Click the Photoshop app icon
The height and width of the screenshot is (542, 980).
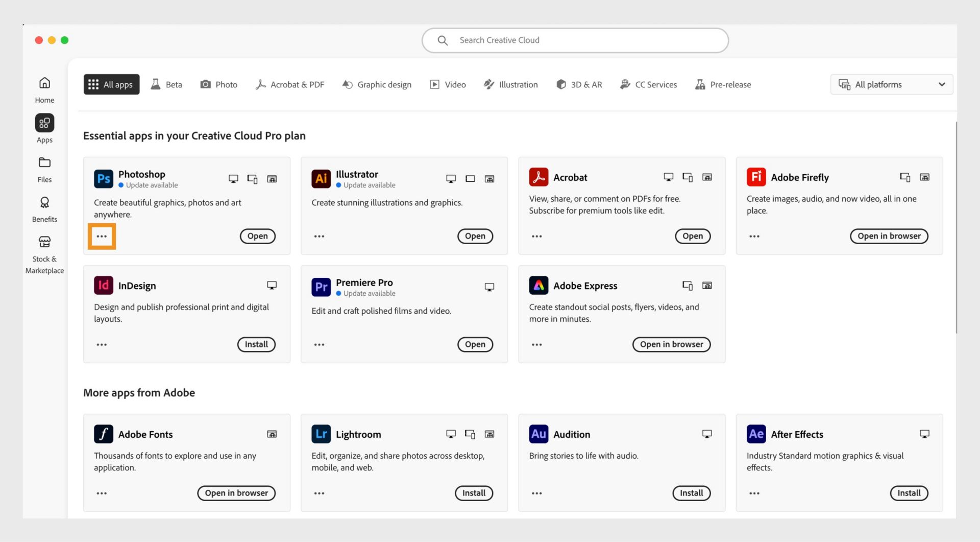coord(104,179)
